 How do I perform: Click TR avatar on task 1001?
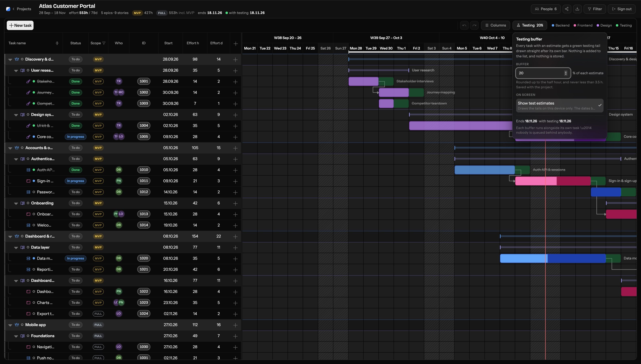[119, 81]
